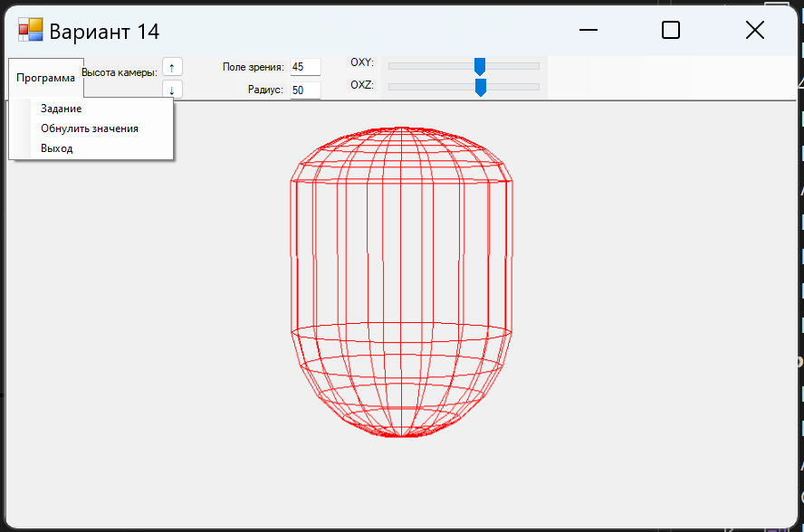Click the Поле зрения label
This screenshot has width=804, height=532.
pos(254,67)
